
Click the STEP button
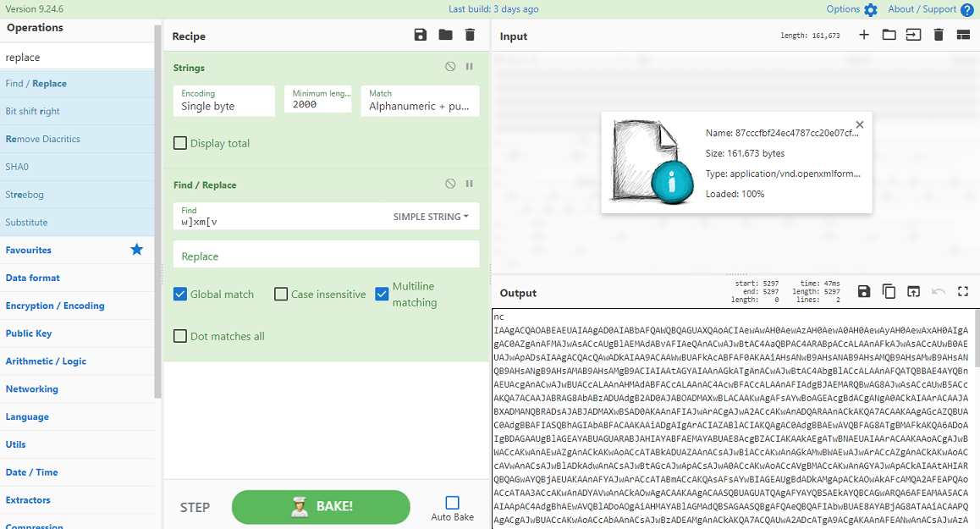[x=195, y=507]
